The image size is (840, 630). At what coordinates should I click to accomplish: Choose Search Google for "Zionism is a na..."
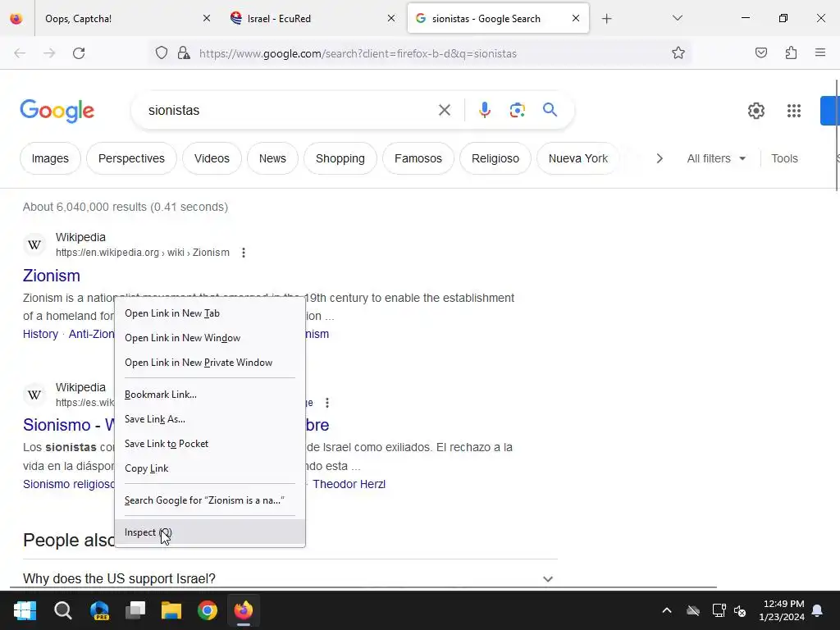[x=210, y=500]
